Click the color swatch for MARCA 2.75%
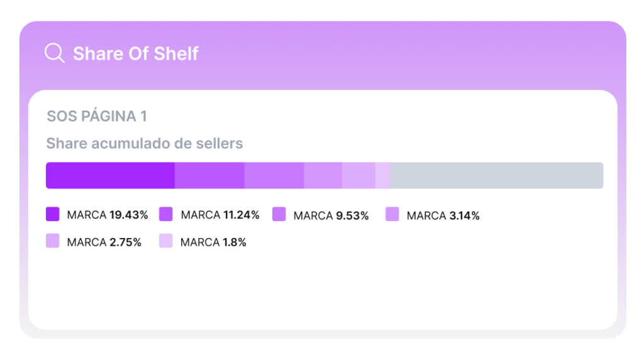Viewport: 644px width, 358px height. click(x=53, y=241)
